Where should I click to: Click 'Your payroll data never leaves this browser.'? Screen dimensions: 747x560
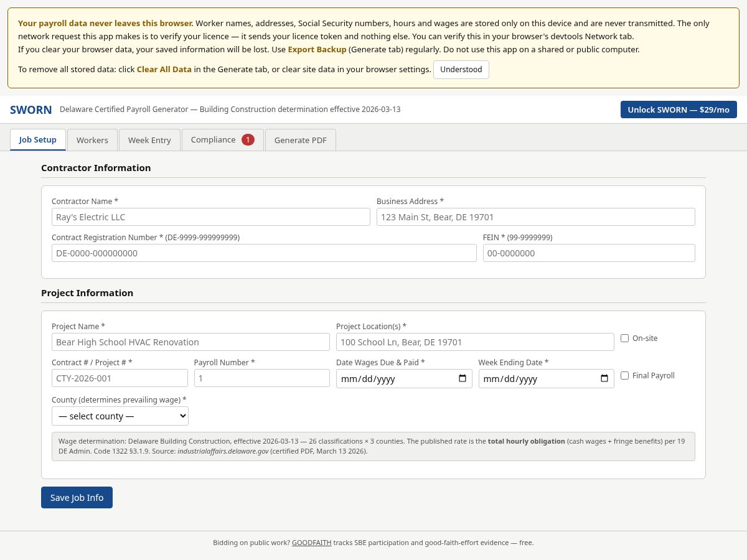(x=105, y=23)
